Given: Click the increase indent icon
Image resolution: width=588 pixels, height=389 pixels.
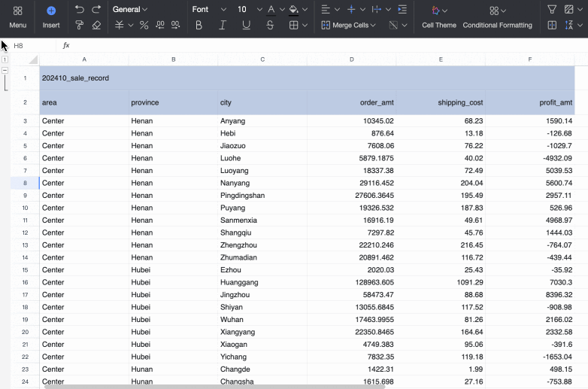Looking at the screenshot, I should [x=402, y=10].
